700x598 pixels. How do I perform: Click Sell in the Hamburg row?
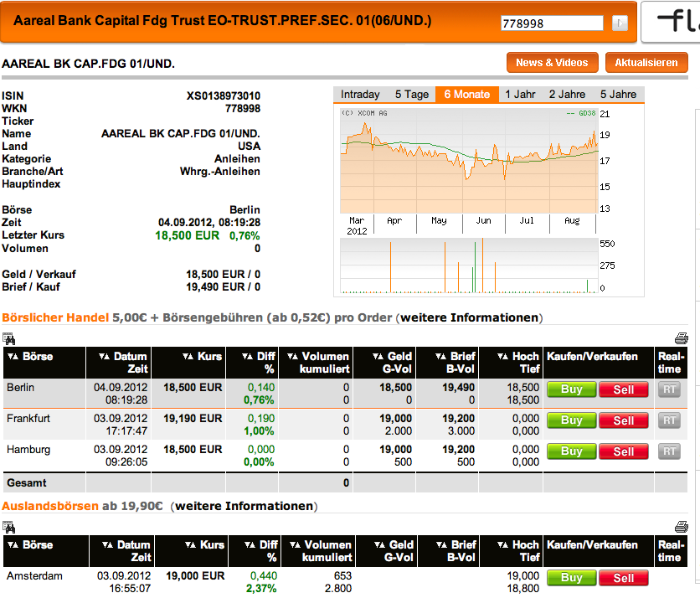pyautogui.click(x=623, y=451)
